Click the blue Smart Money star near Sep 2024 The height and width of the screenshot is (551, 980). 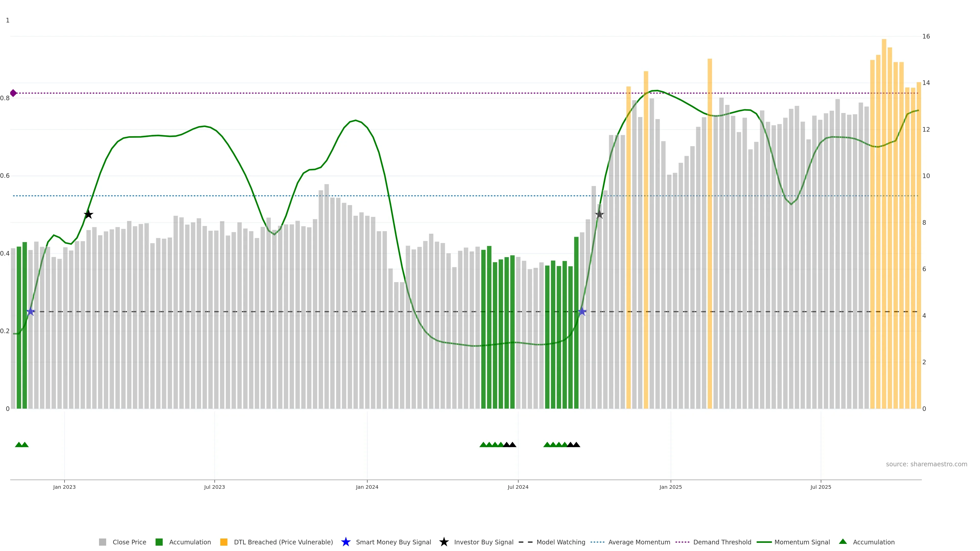click(x=582, y=312)
